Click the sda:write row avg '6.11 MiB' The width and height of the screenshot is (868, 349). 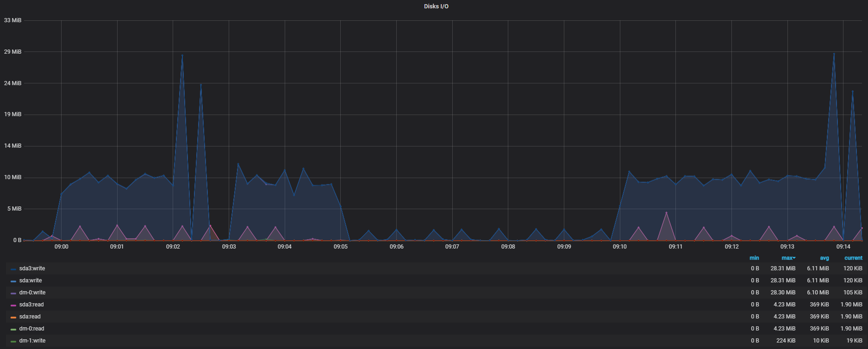click(x=818, y=280)
